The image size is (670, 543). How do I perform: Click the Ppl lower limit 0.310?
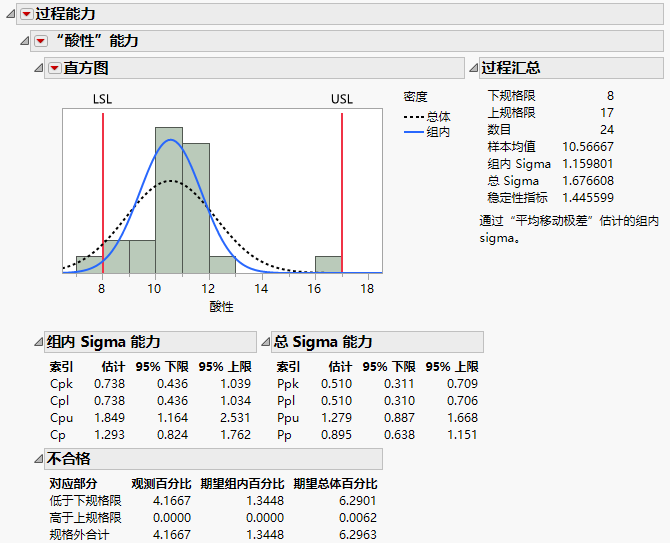399,401
